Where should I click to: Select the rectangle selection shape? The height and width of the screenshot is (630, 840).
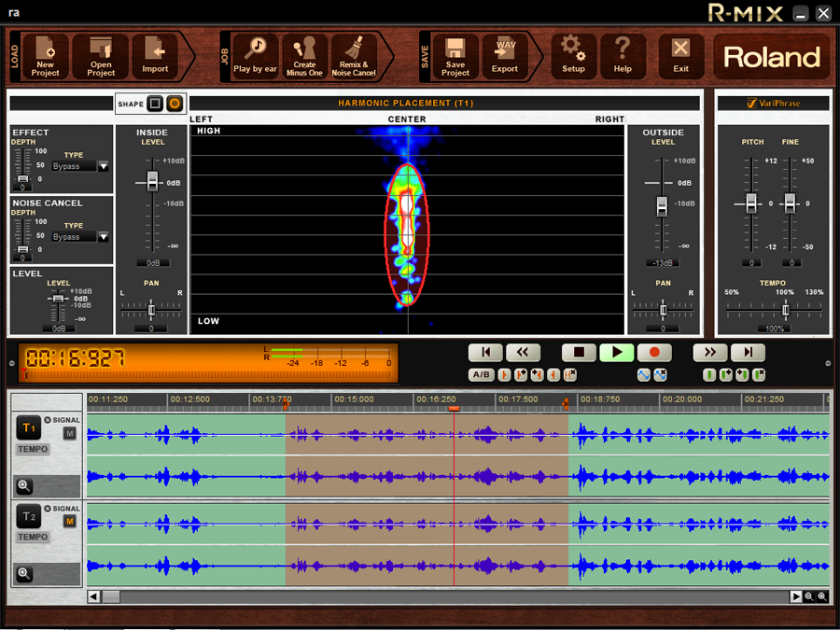(x=155, y=104)
